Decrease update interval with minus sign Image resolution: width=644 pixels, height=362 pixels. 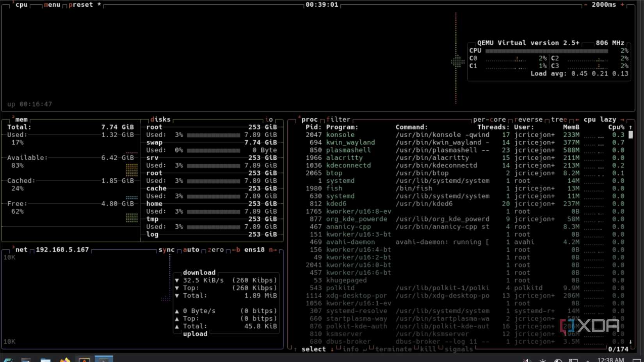(585, 5)
